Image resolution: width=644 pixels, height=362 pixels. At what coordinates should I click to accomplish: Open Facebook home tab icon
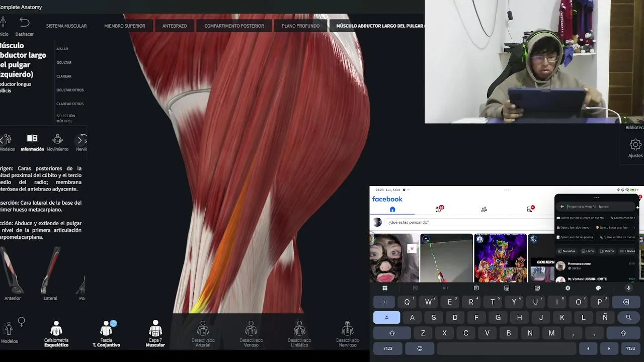392,209
